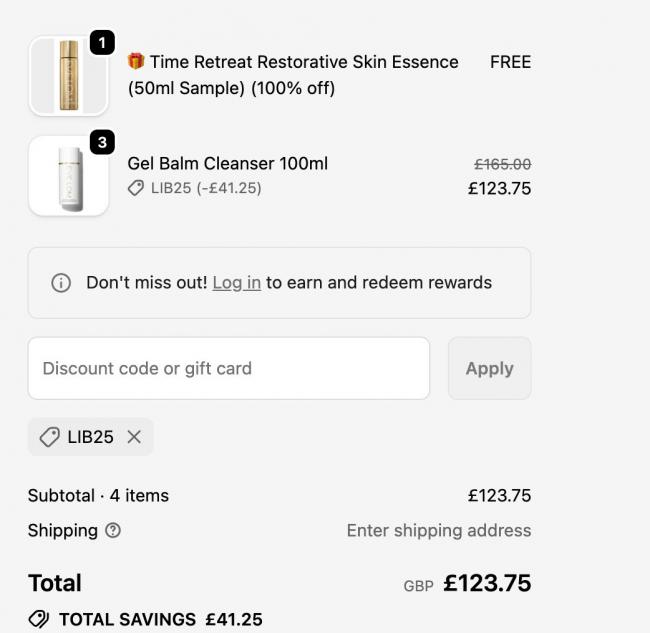Click the struck-through £165.00 price

[x=502, y=164]
